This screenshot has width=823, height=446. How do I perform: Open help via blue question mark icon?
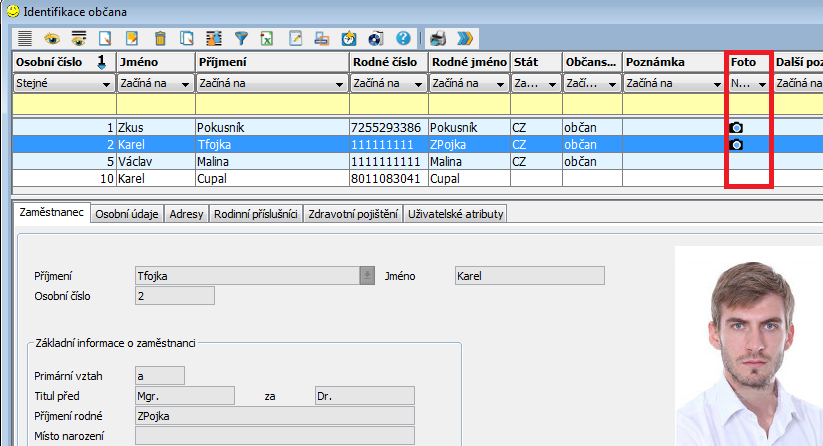403,39
